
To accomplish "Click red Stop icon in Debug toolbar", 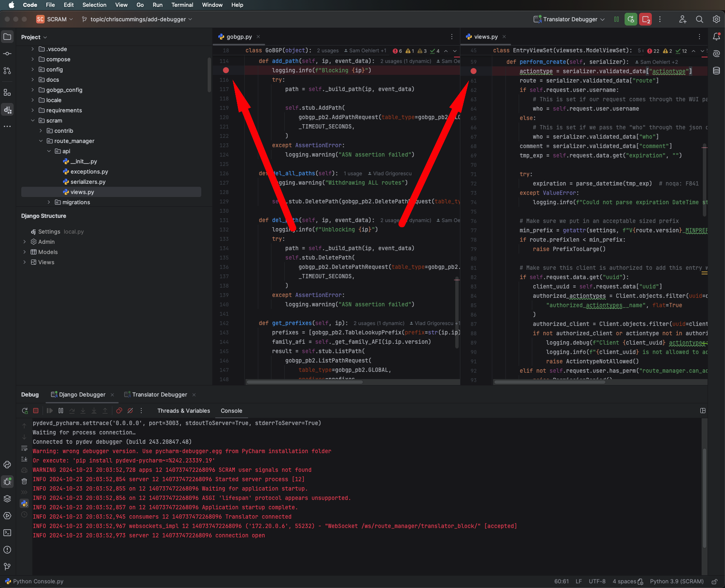I will pyautogui.click(x=36, y=411).
